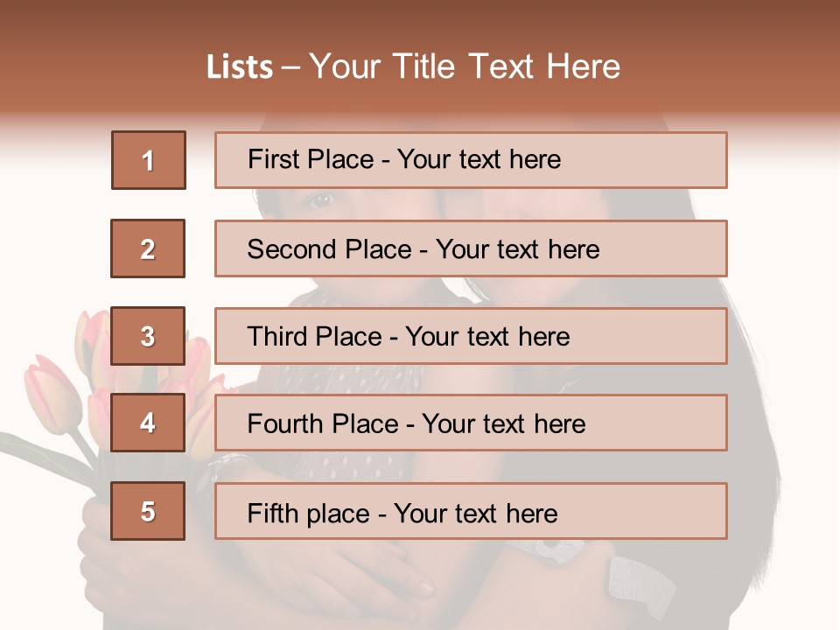Click the number 5 box
840x630 pixels.
148,511
